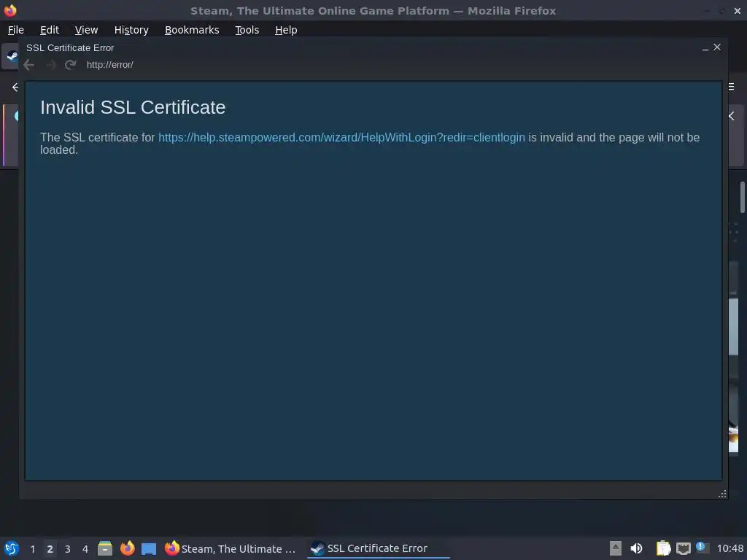Open the History menu

click(131, 30)
